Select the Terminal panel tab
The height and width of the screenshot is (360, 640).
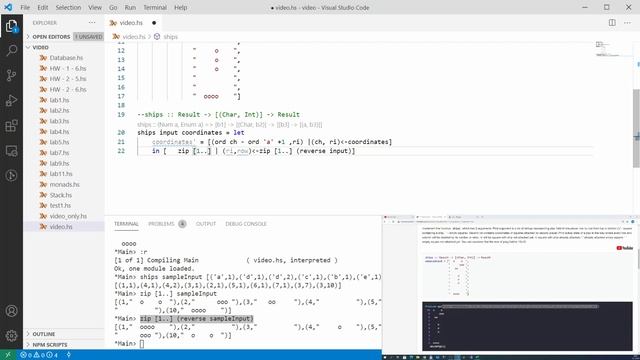[126, 224]
